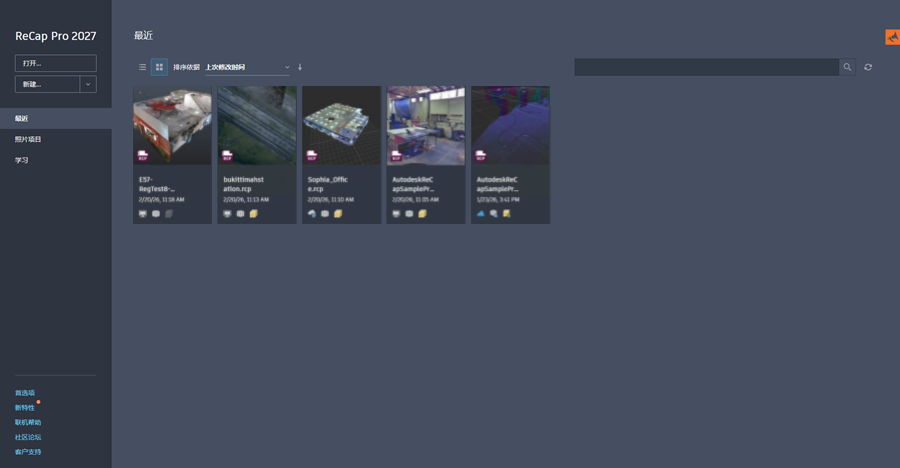
Task: Open the sample project thumbnail dated 2/20/26 11:05 AM
Action: tap(426, 126)
